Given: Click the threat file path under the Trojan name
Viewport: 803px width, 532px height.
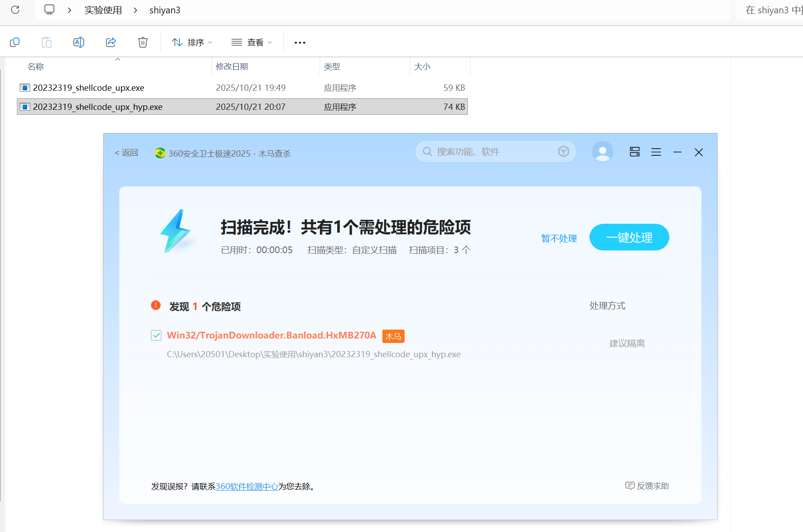Looking at the screenshot, I should 314,354.
